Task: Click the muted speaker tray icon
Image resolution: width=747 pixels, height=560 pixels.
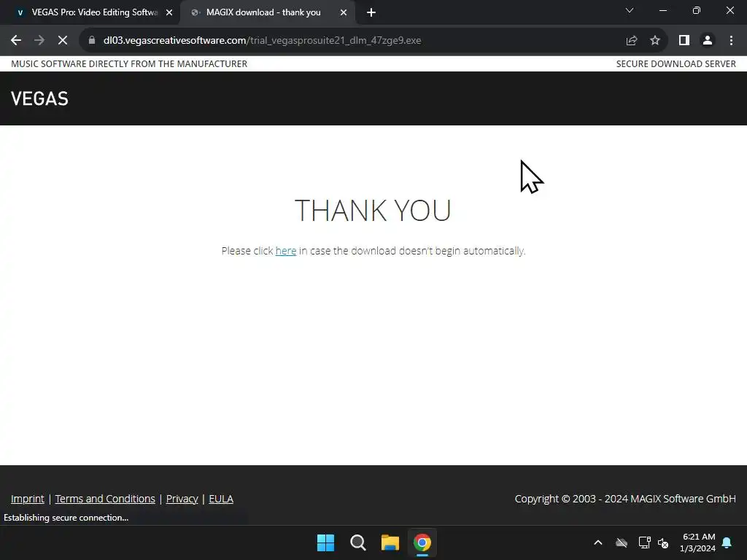Action: click(663, 542)
